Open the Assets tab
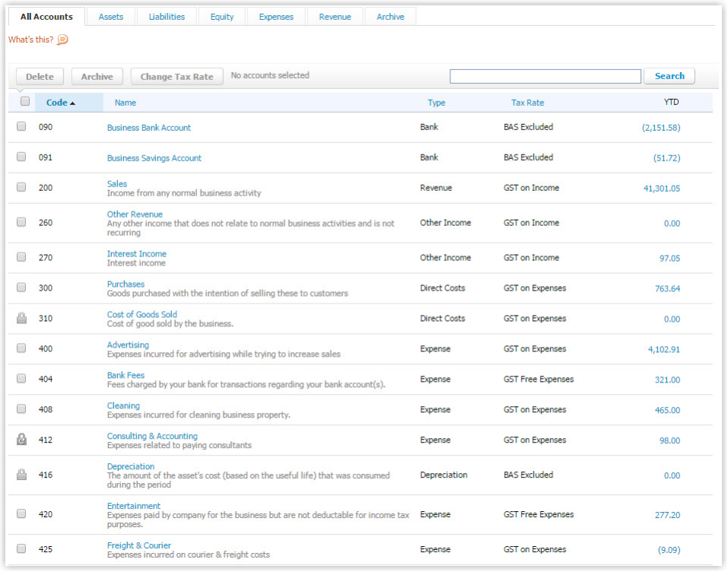728x572 pixels. [x=111, y=17]
